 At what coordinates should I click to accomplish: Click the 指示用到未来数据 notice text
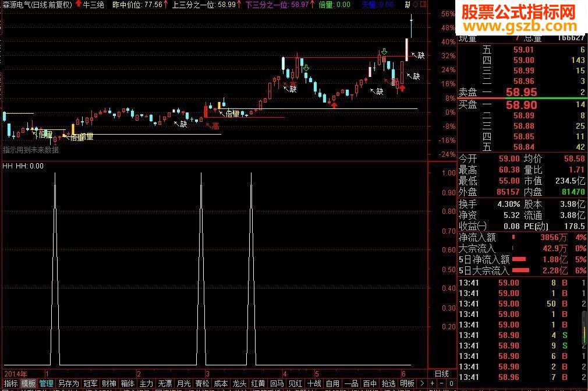31,150
